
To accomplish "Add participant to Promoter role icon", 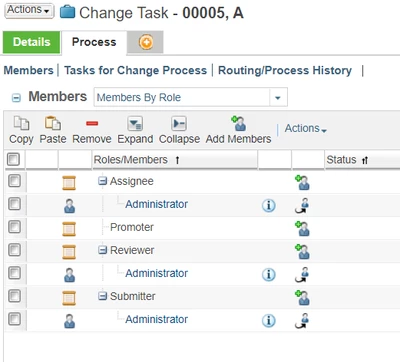I will coord(302,229).
